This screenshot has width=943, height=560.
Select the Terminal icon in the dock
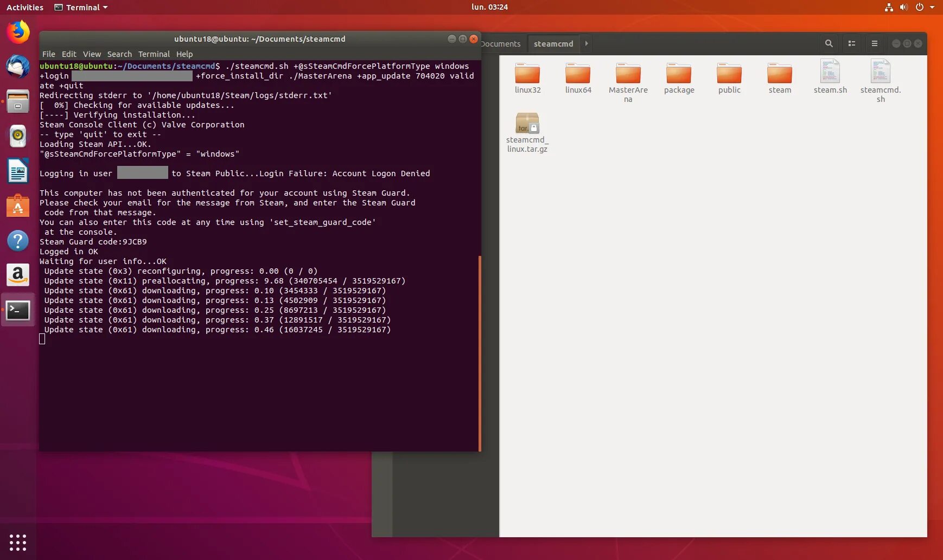[x=18, y=310]
